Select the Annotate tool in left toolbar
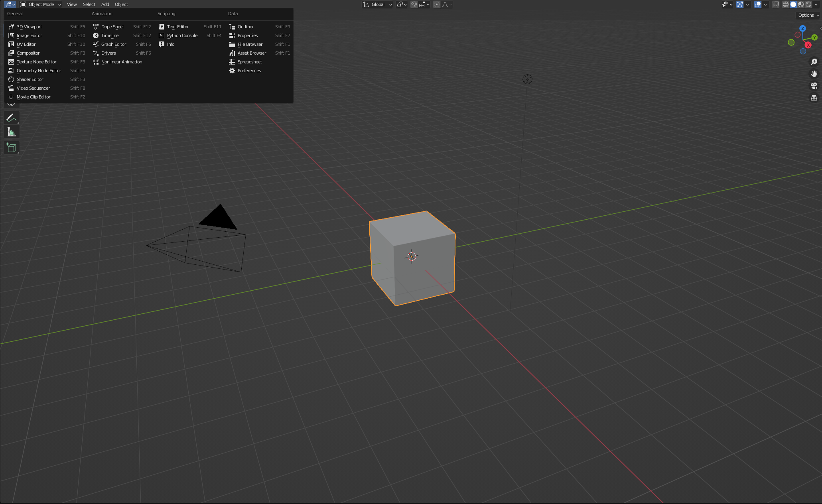Image resolution: width=822 pixels, height=504 pixels. click(x=11, y=118)
